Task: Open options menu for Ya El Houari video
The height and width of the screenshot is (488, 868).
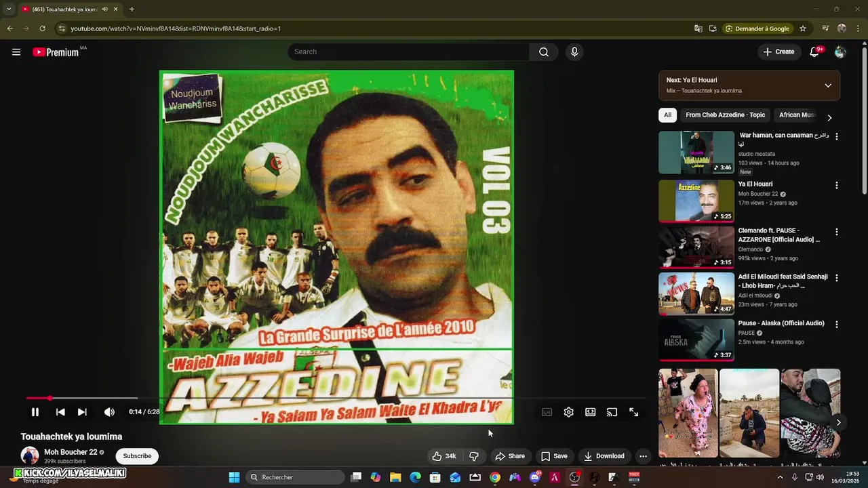Action: click(836, 185)
